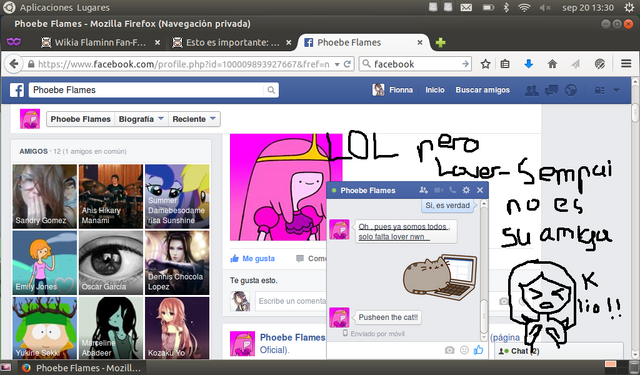Bookmark this page with the star icon

click(485, 64)
